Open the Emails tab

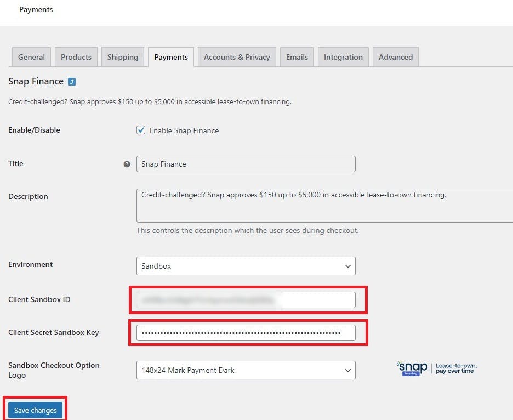point(297,57)
